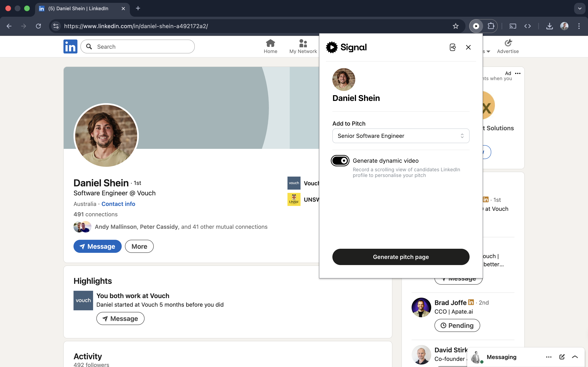Open the Add to Pitch dropdown
This screenshot has height=367, width=588.
point(401,136)
